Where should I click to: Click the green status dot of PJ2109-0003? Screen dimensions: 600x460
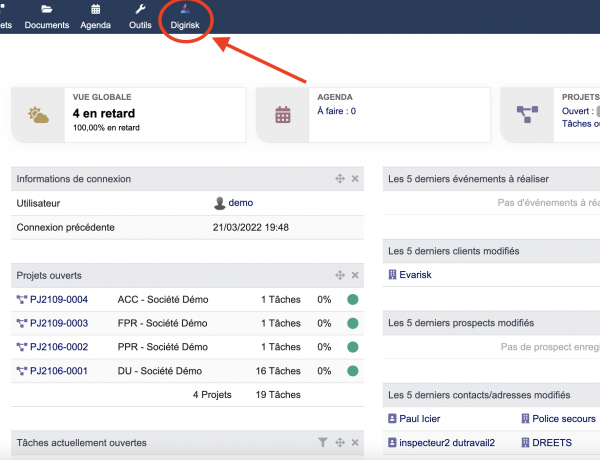(352, 323)
